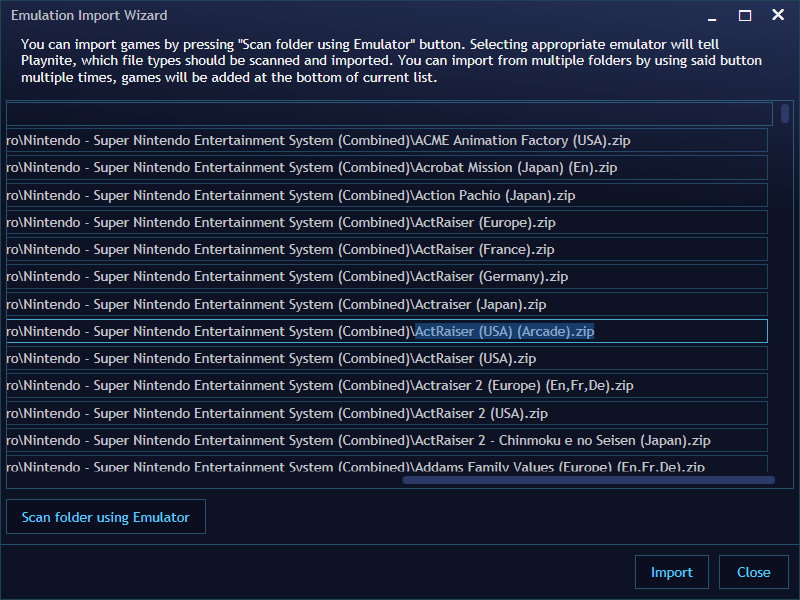Select the ActRaiser (USA) entry
Viewport: 800px width, 600px height.
[x=390, y=358]
